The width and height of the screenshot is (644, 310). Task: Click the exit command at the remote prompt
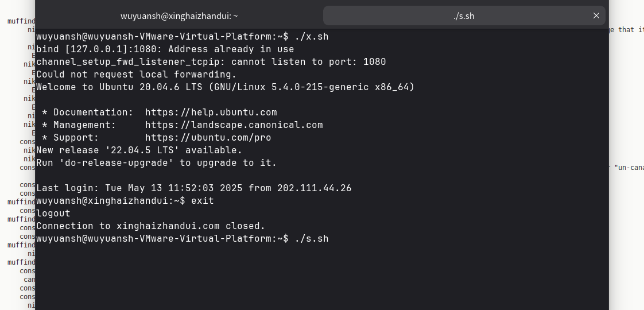[202, 201]
